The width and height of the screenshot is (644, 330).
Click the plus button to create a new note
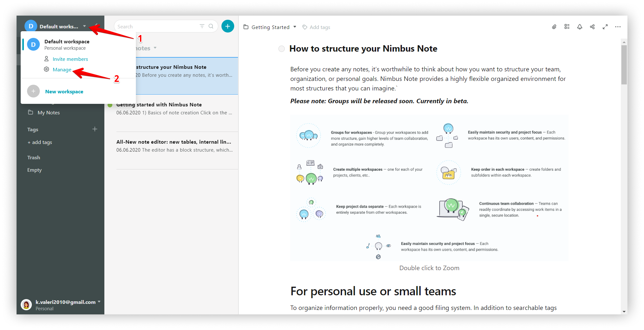[x=227, y=26]
